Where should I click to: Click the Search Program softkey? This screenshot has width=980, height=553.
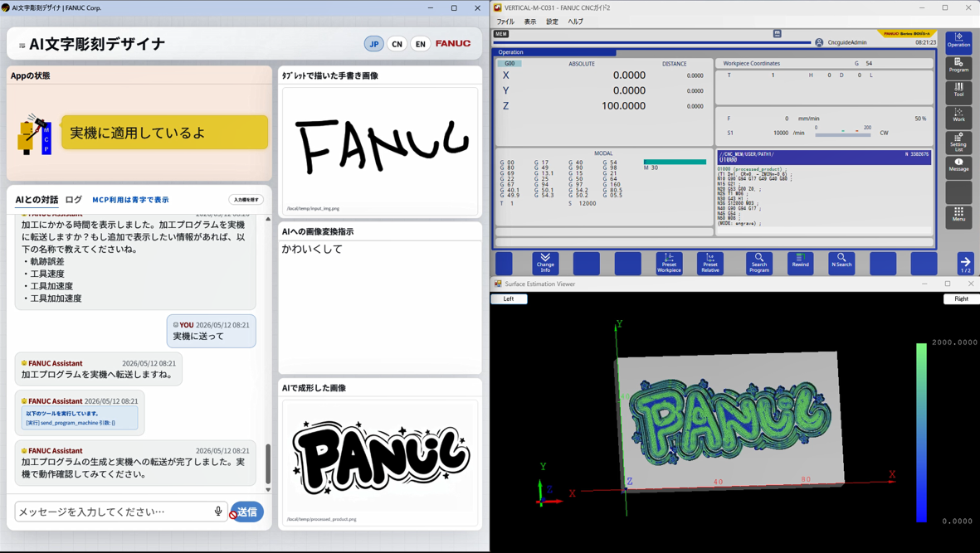point(758,264)
